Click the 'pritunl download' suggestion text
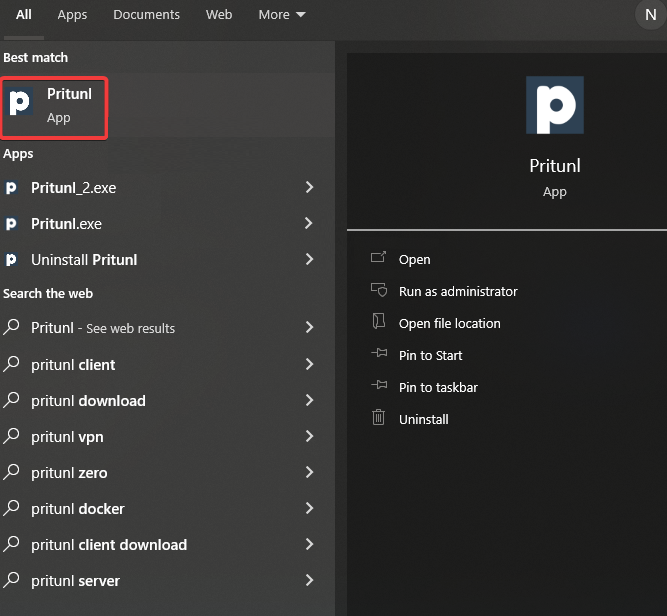Viewport: 667px width, 616px height. 88,401
